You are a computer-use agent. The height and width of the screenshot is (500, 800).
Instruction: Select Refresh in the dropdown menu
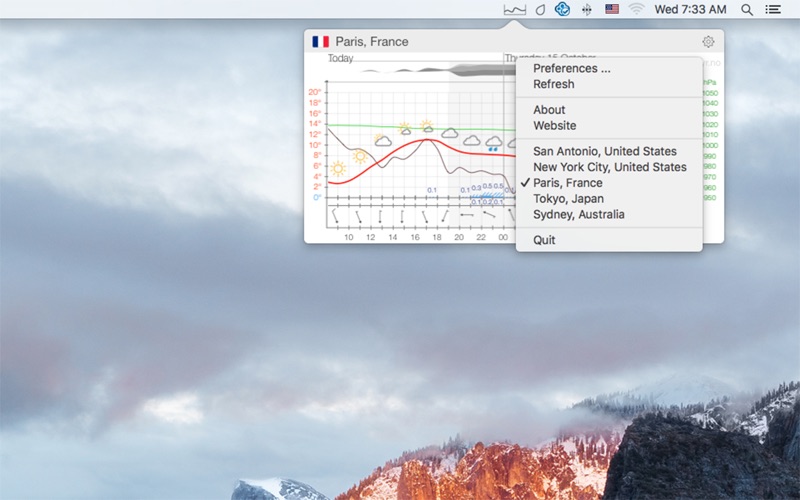(x=609, y=84)
